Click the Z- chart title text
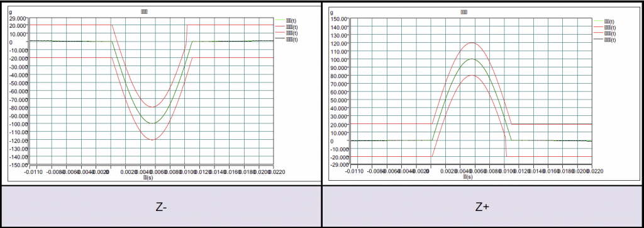Viewport: 644px width, 228px height. click(144, 11)
